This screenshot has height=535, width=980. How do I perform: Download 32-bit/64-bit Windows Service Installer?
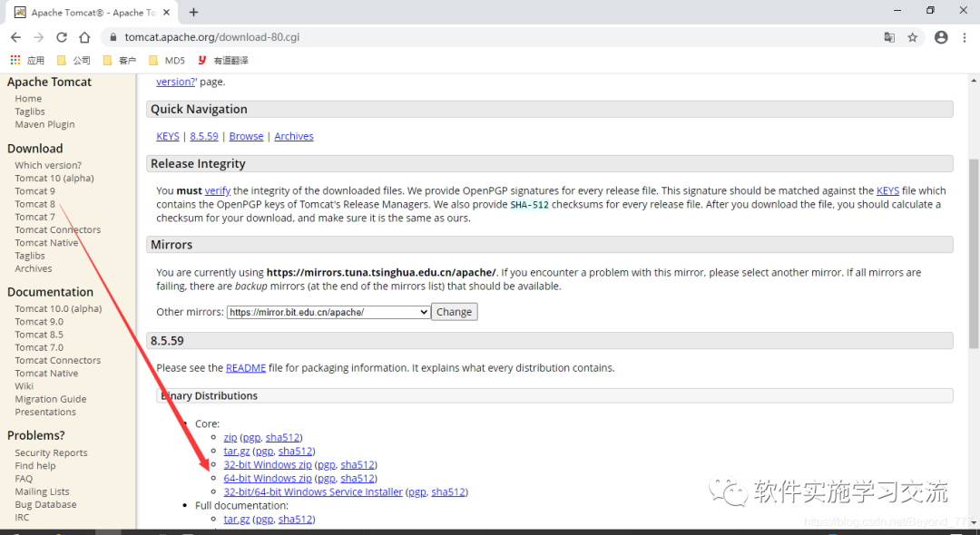click(x=313, y=491)
